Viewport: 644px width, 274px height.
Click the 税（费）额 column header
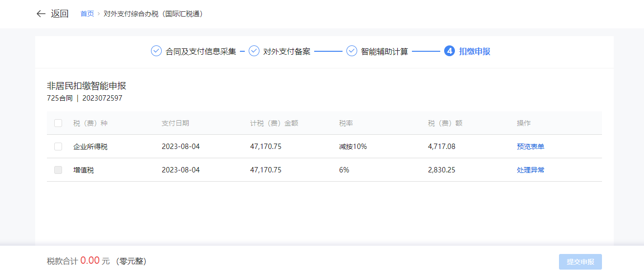pos(445,123)
